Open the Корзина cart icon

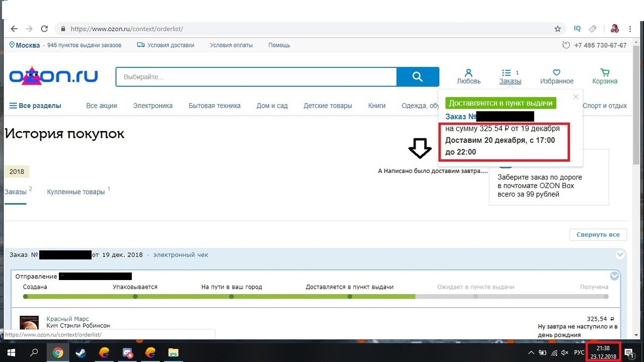[605, 76]
